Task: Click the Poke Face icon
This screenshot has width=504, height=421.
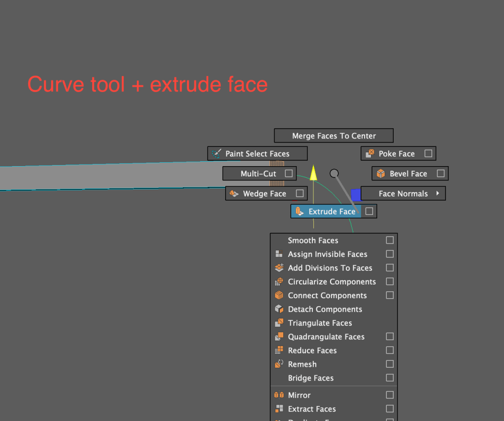Action: coord(370,154)
